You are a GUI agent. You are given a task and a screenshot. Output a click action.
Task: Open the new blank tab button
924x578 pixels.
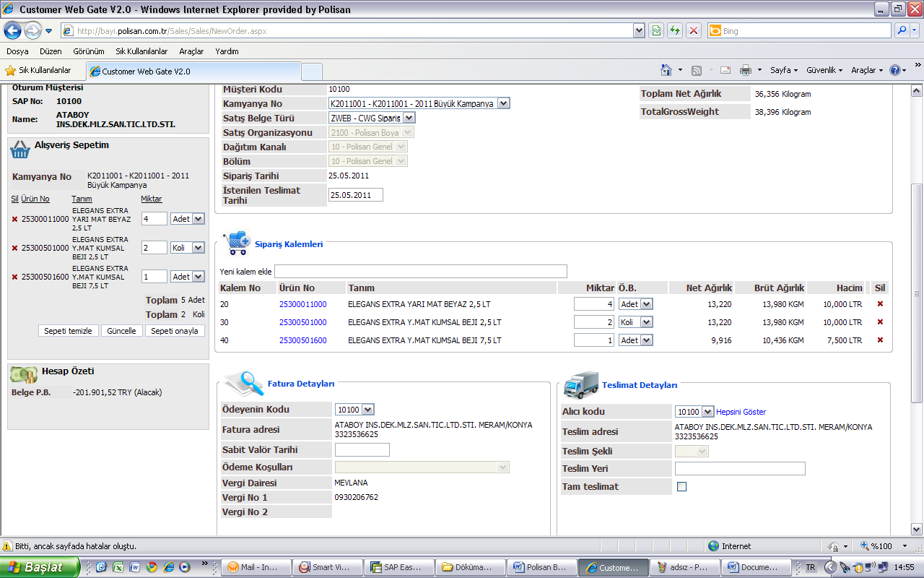(311, 72)
